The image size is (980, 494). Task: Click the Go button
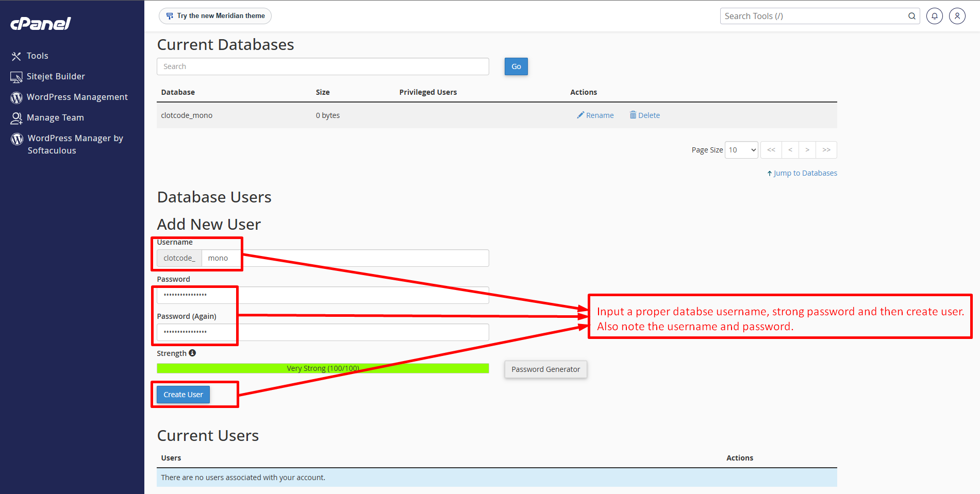click(516, 66)
